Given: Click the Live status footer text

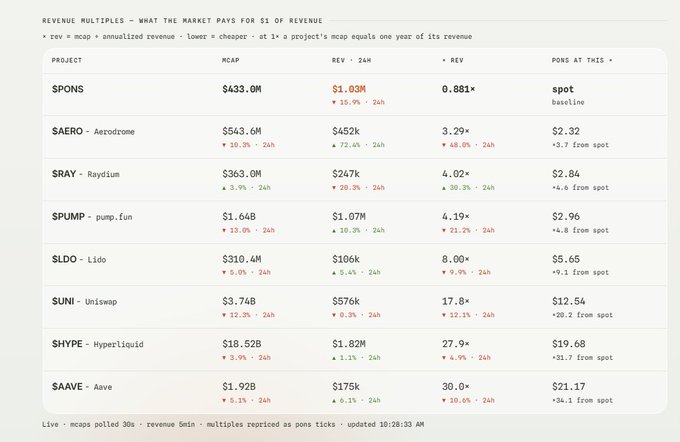Looking at the screenshot, I should [x=233, y=425].
